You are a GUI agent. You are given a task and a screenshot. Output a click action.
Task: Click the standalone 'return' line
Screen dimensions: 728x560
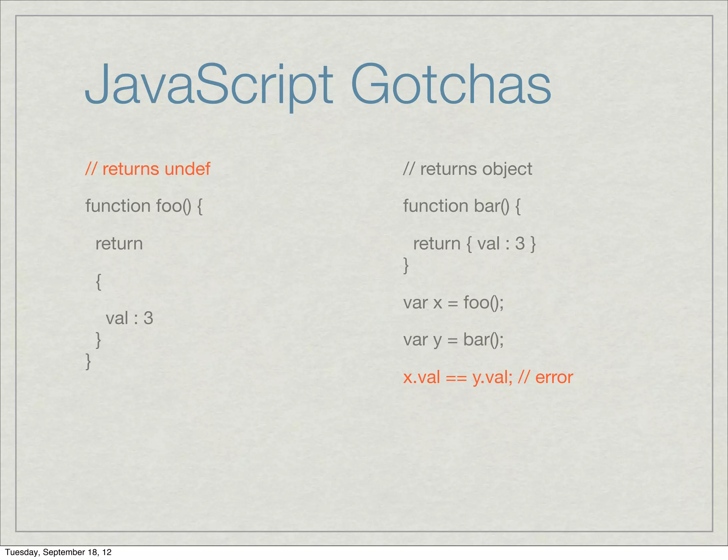pos(119,244)
